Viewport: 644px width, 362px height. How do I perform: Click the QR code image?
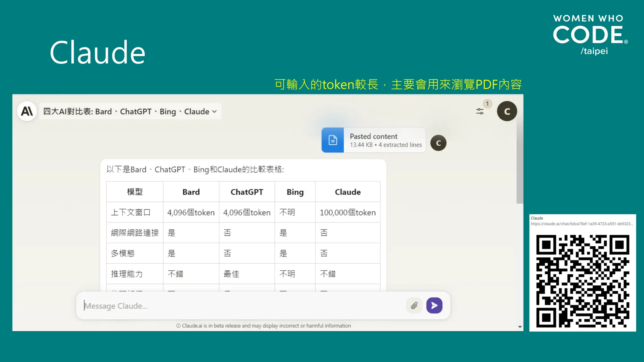tap(583, 281)
